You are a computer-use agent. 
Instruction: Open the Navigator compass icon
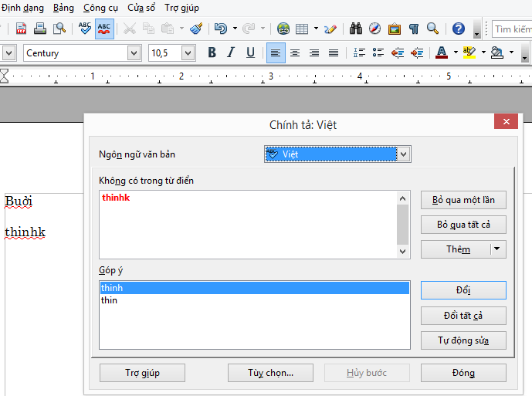[375, 29]
